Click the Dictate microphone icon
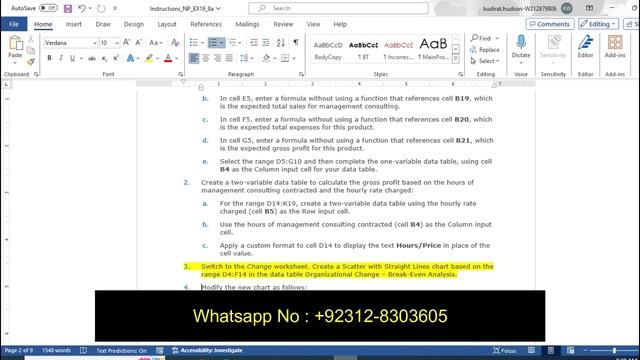This screenshot has height=360, width=640. click(521, 42)
